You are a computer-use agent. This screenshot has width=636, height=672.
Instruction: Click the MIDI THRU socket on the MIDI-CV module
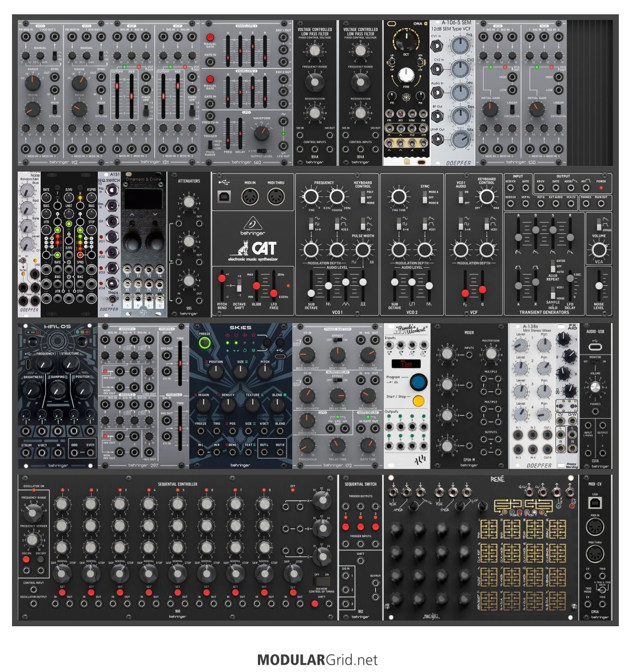595,554
